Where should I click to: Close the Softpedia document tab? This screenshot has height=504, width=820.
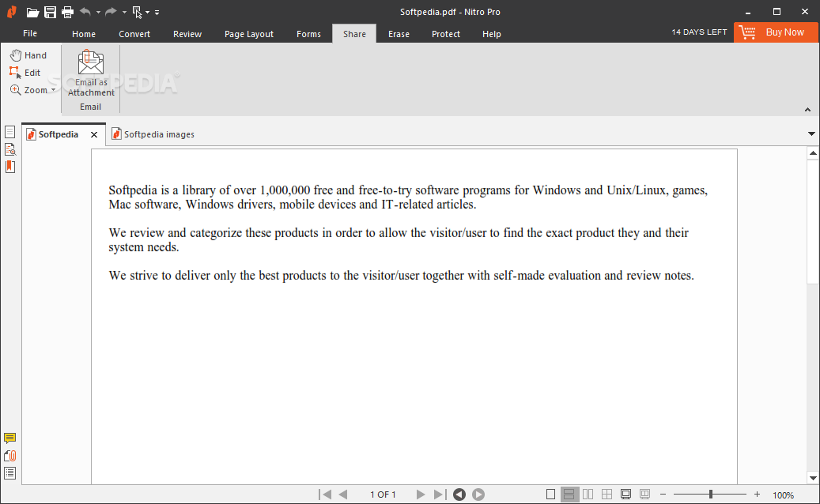[x=94, y=135]
